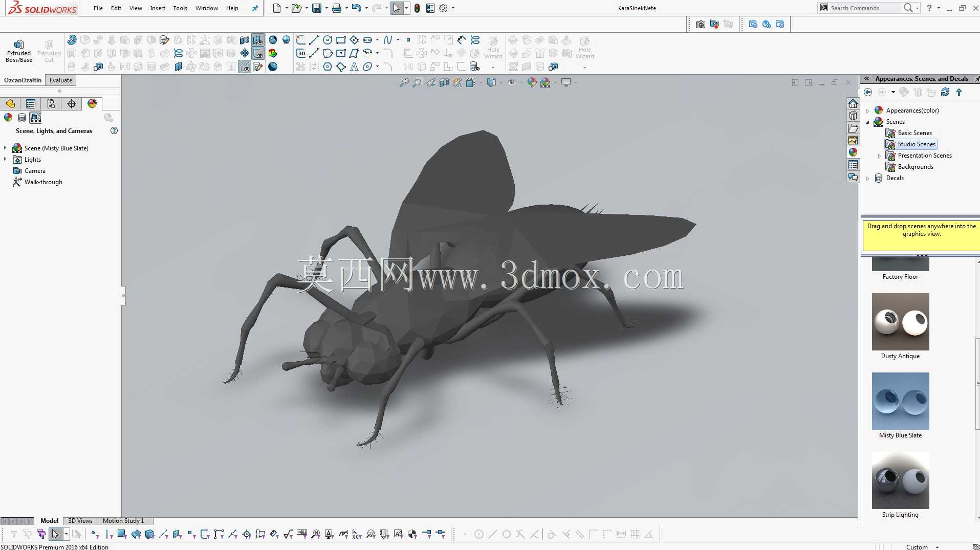This screenshot has height=550, width=980.
Task: Toggle View Appearances in DisplayManager
Action: point(8,118)
